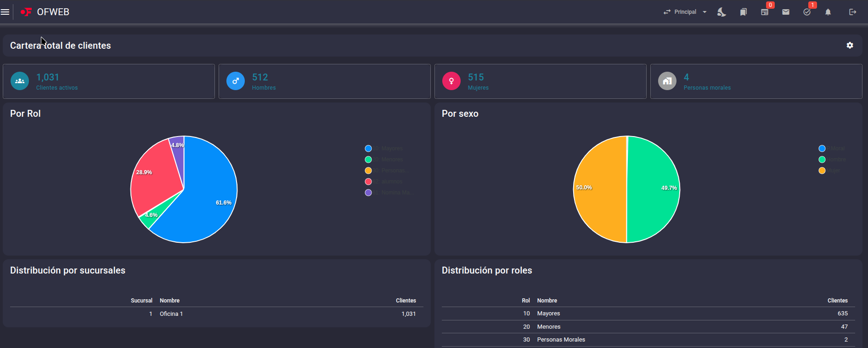Open the calendar icon with 0 badge
This screenshot has height=348, width=868.
[765, 12]
